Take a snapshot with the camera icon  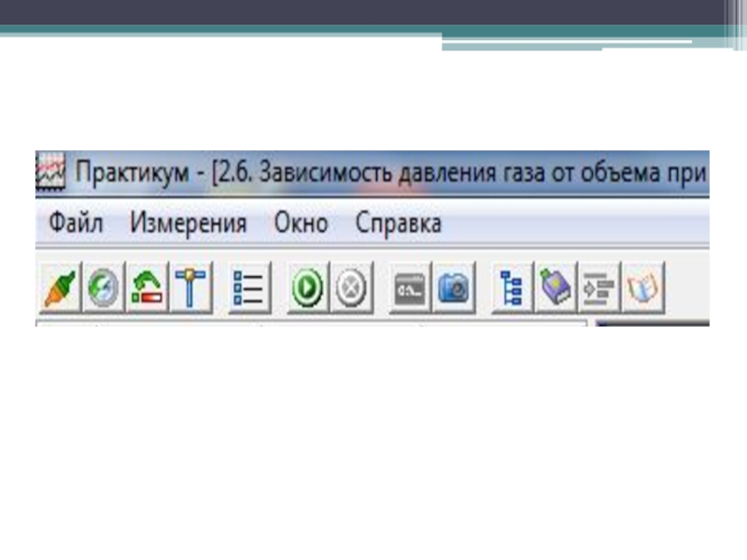(x=454, y=287)
